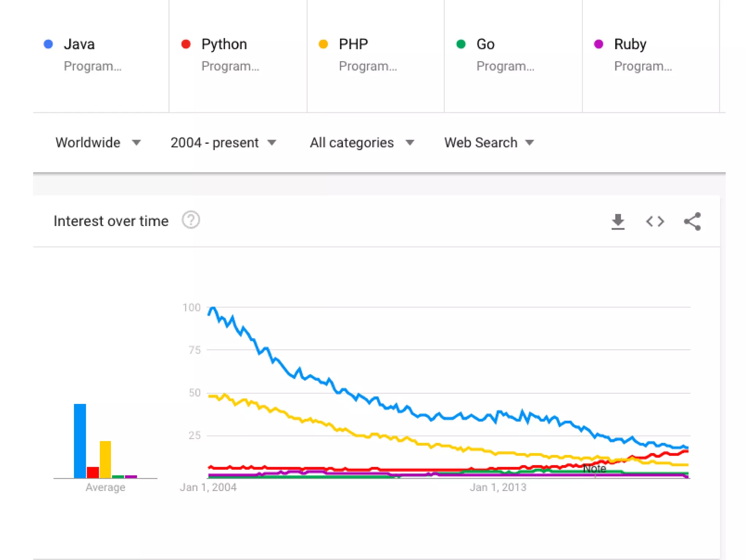The image size is (747, 560).
Task: Click the yellow PHP average bar
Action: point(105,459)
